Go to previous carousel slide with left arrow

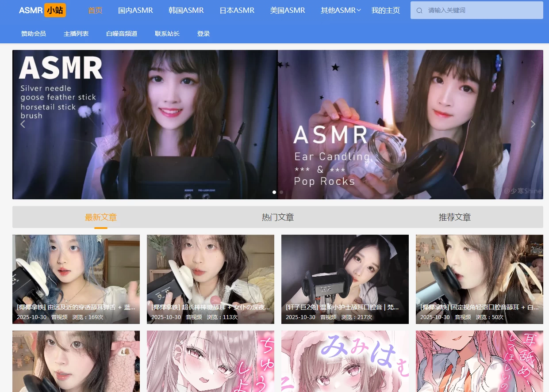23,124
